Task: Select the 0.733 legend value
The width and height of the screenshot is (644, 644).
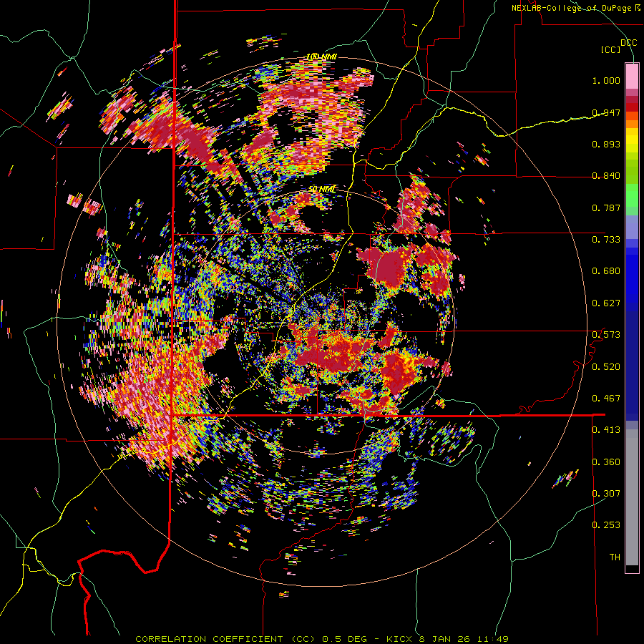Action: coord(606,240)
